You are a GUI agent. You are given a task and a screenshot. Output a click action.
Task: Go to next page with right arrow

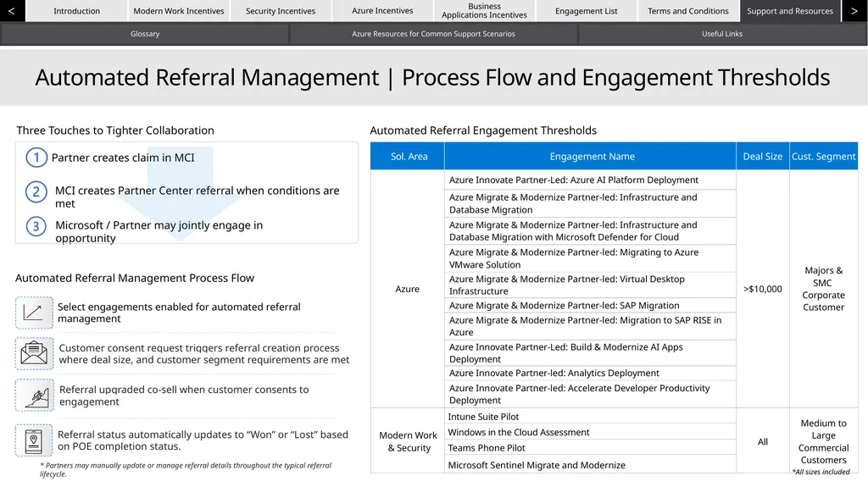854,10
